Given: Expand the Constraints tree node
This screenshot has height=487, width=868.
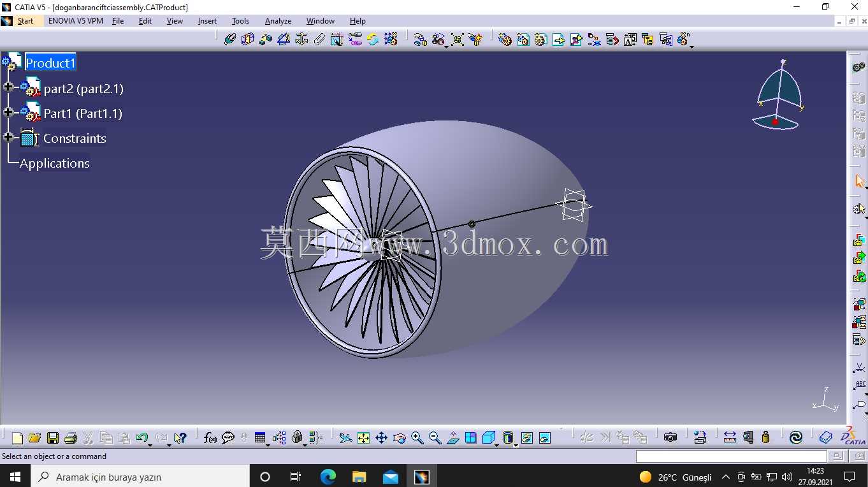Looking at the screenshot, I should (x=8, y=137).
